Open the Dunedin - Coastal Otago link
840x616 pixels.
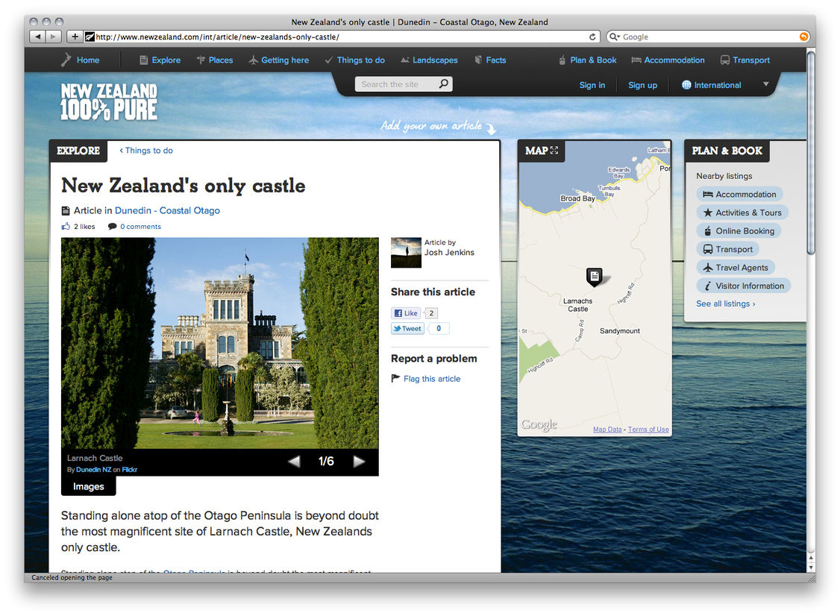[x=167, y=210]
